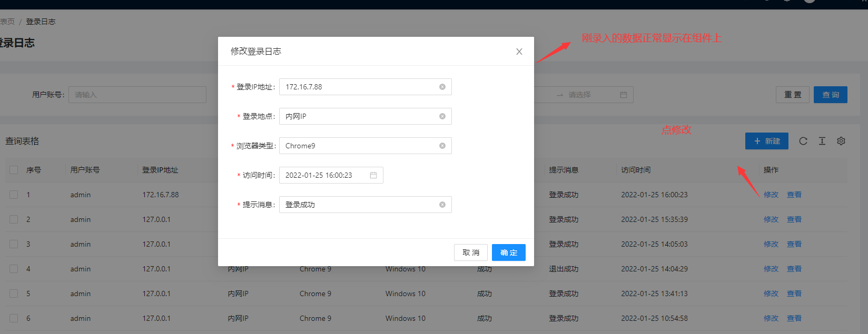Click 修改 for 10:54:58 row
Screen dimensions: 868x334
[x=771, y=318]
